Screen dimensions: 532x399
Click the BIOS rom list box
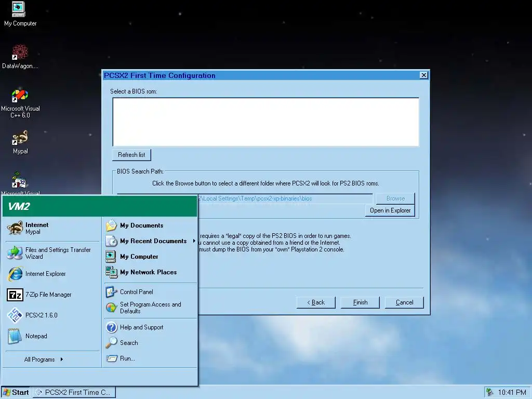[265, 122]
